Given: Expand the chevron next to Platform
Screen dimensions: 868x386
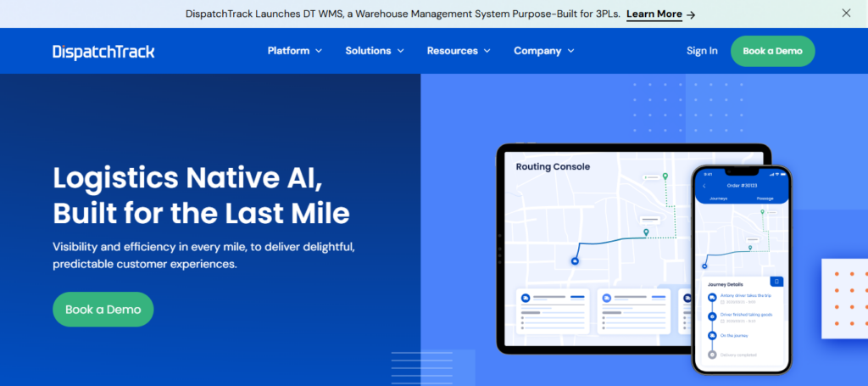Looking at the screenshot, I should [x=319, y=51].
